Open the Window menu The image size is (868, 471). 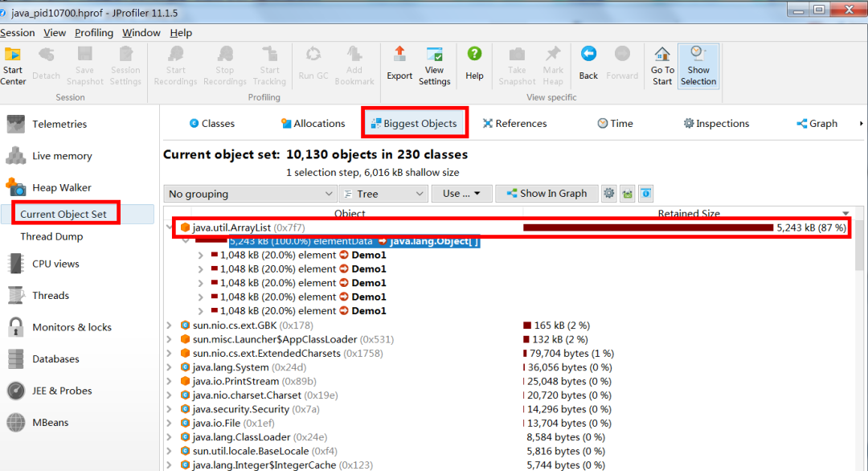pos(141,33)
